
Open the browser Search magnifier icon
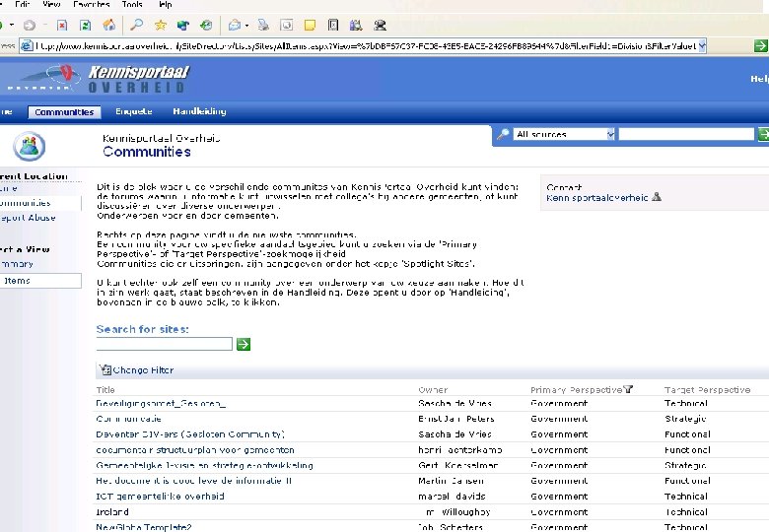pyautogui.click(x=136, y=25)
